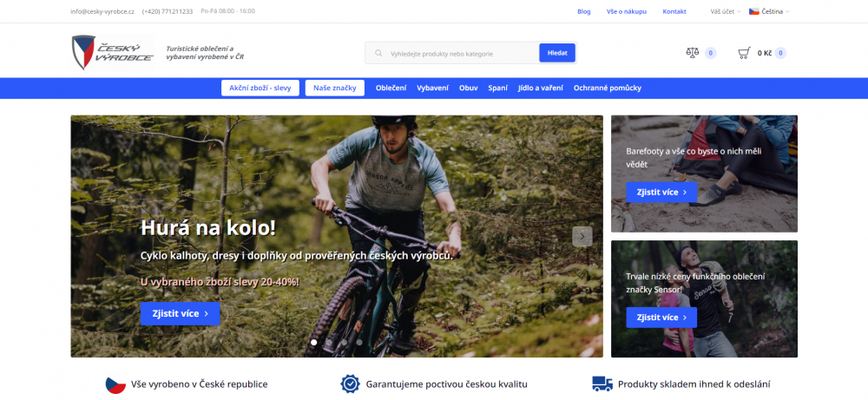Viewport: 868px width, 400px height.
Task: Open the Vše o nákupu link
Action: point(626,11)
